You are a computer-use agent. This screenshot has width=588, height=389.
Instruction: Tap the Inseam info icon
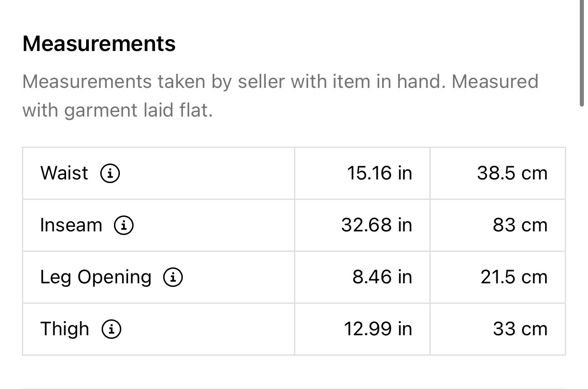(124, 225)
